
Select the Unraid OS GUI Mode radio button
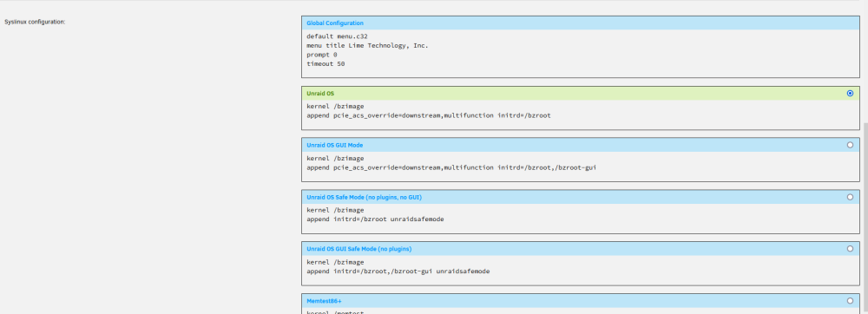851,145
